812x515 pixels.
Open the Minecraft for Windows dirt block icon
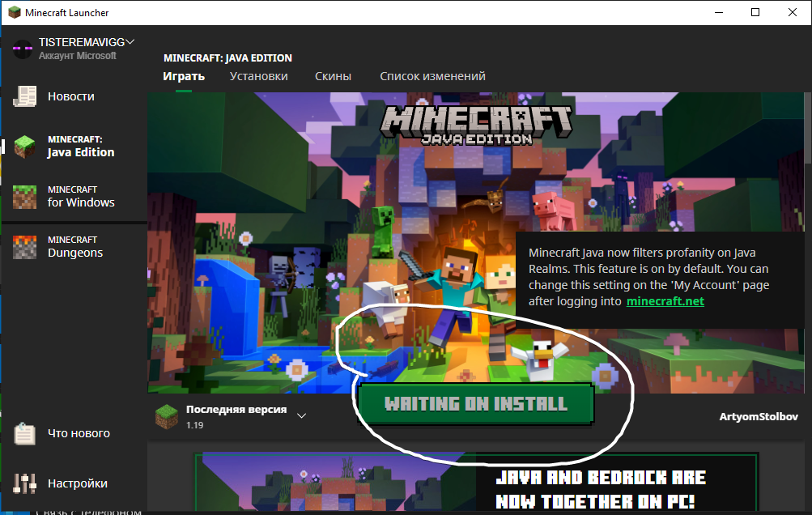pyautogui.click(x=24, y=197)
